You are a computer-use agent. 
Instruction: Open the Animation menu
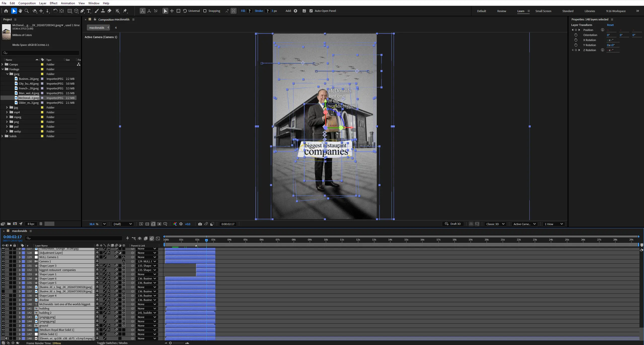68,3
